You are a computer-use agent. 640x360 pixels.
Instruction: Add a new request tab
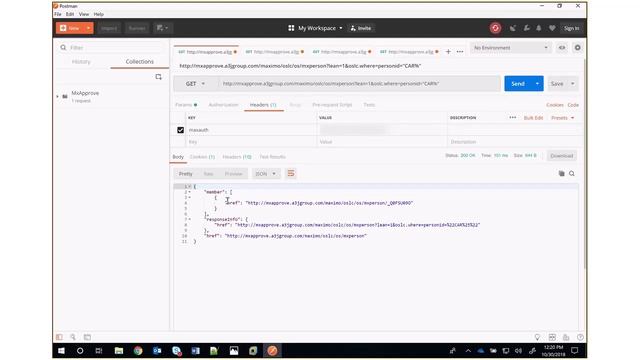[x=448, y=51]
